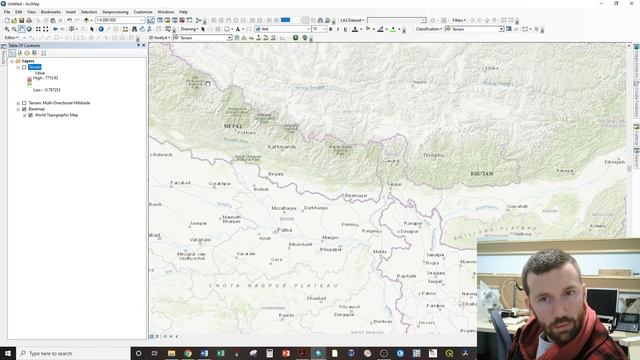The image size is (640, 360).
Task: Open the Find binoculars tool
Action: click(x=134, y=29)
